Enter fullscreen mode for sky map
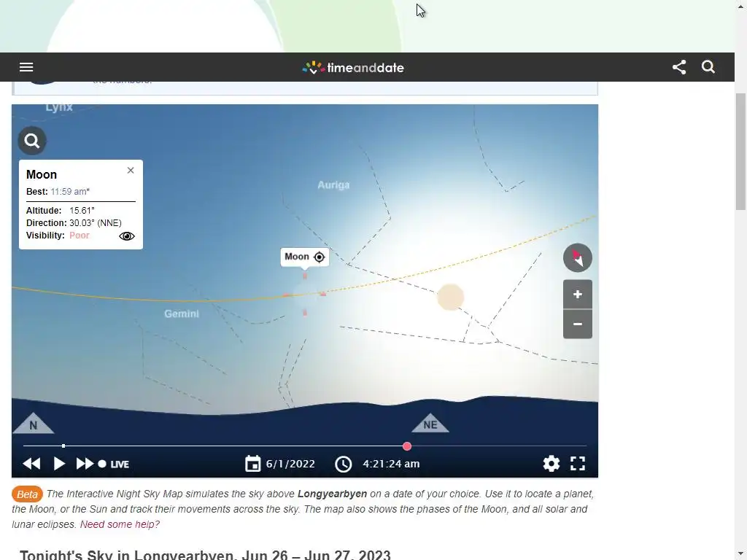The width and height of the screenshot is (747, 560). point(578,463)
